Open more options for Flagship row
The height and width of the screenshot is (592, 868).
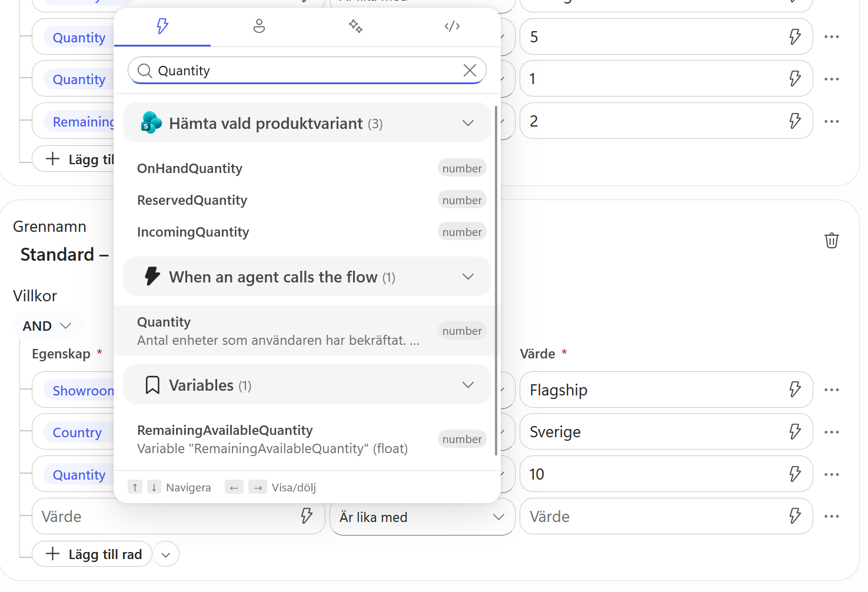pyautogui.click(x=832, y=389)
